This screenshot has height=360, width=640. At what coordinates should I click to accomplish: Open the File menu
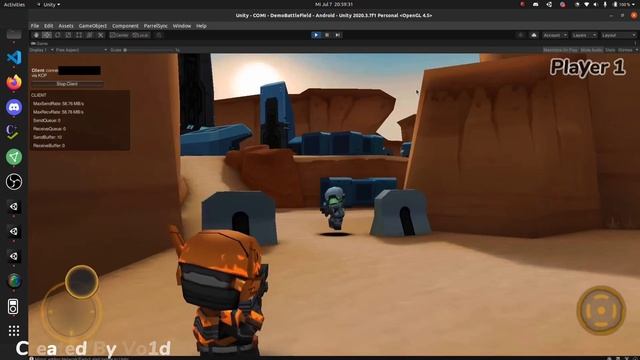coord(35,26)
